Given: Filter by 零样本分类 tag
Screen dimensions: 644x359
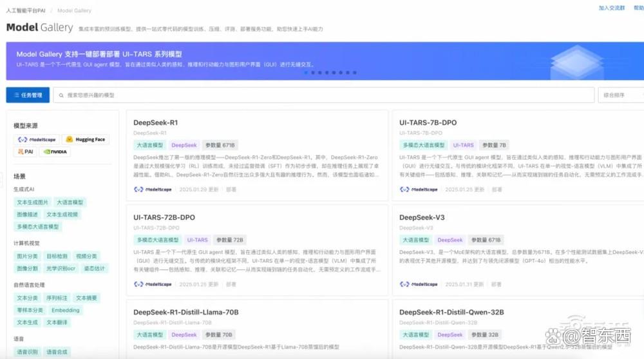Looking at the screenshot, I should click(30, 310).
